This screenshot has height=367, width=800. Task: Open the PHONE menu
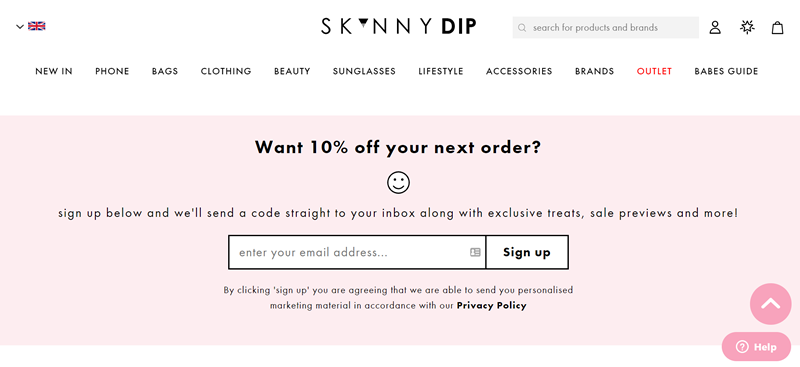click(112, 71)
